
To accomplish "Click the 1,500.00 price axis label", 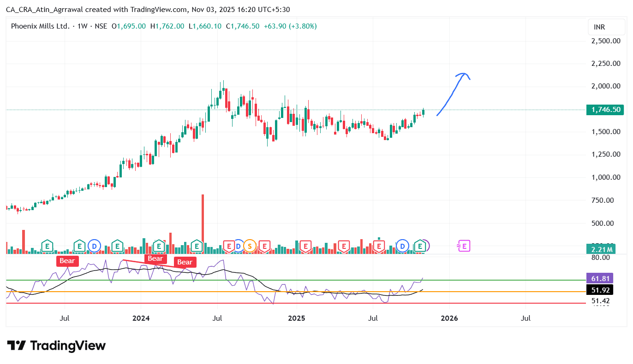I will (605, 132).
